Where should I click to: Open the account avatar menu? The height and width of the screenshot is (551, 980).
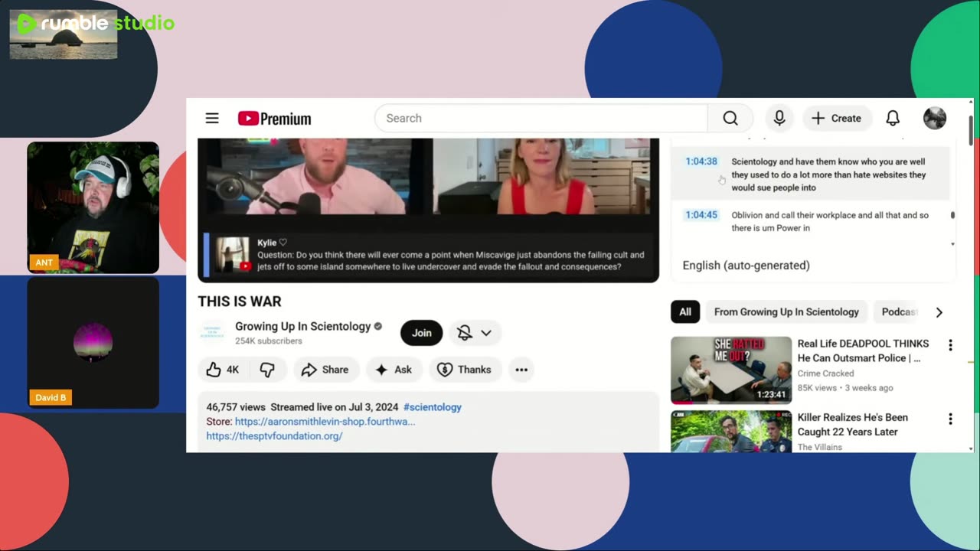click(x=934, y=118)
